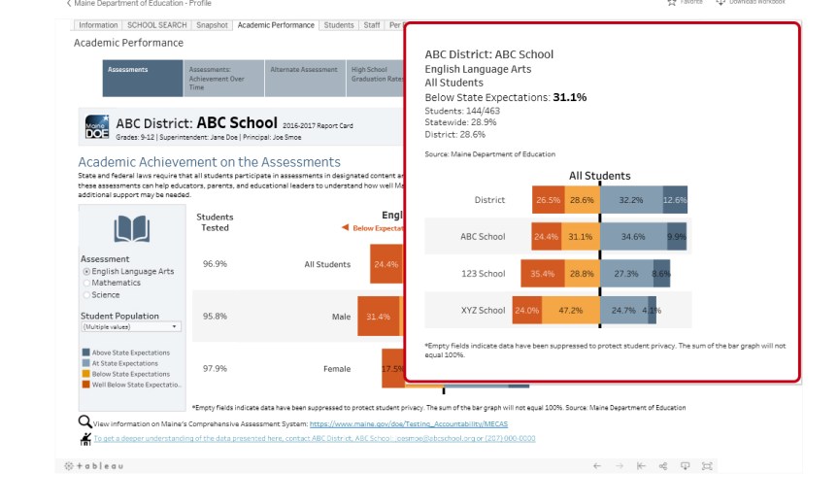Click the Favorite star icon
The image size is (838, 504).
[671, 3]
